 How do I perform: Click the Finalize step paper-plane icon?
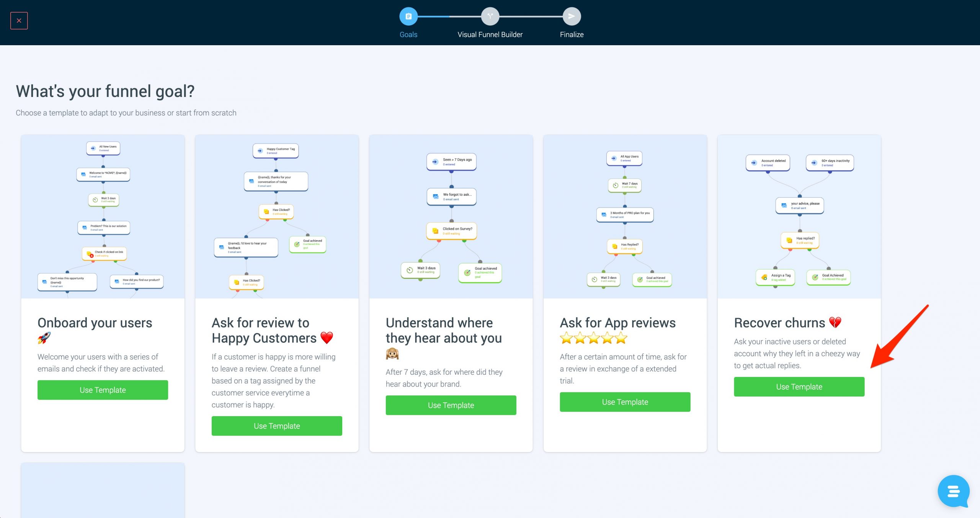coord(572,16)
